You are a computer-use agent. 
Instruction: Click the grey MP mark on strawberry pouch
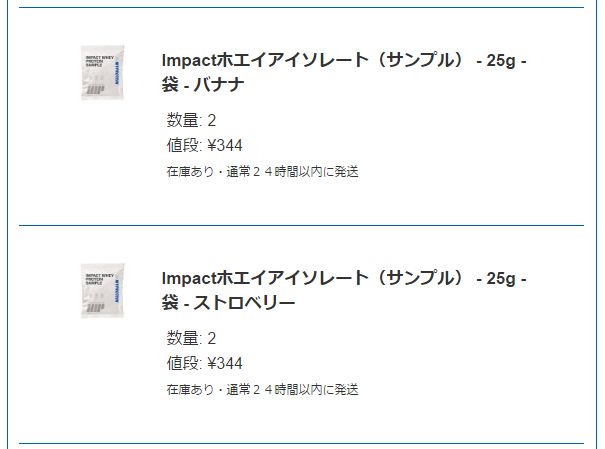[x=95, y=308]
